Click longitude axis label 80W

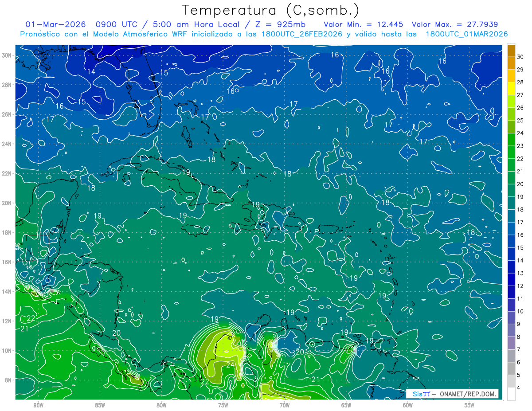click(161, 405)
